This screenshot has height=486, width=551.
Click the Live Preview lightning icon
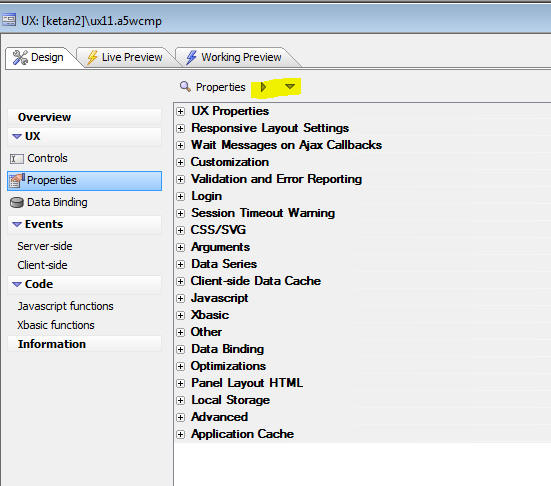pyautogui.click(x=92, y=57)
